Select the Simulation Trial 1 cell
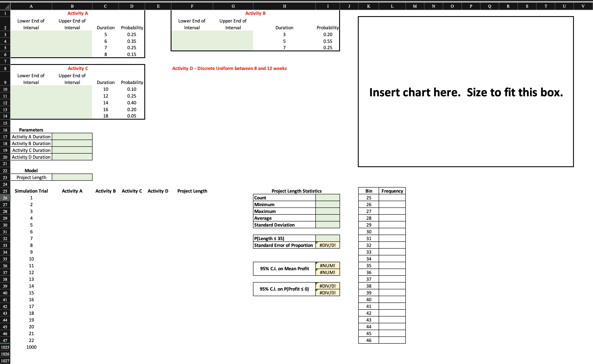 tap(31, 198)
